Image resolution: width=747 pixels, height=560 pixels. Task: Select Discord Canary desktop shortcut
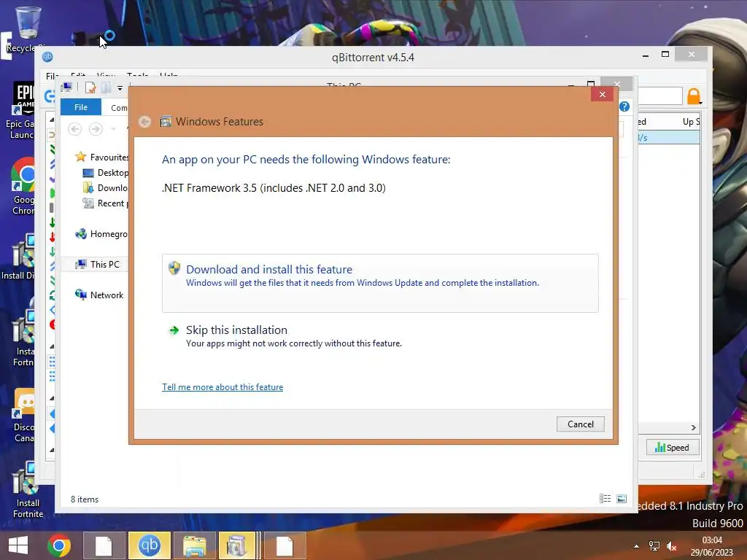[x=24, y=415]
